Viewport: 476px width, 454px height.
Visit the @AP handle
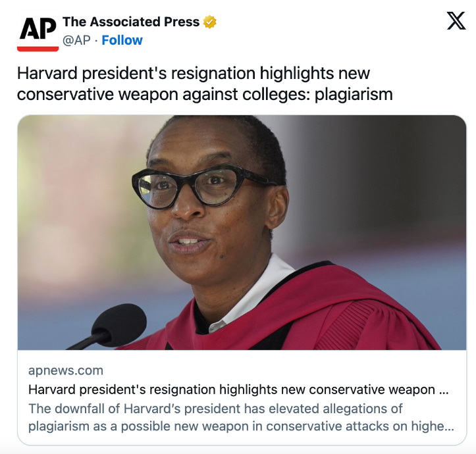coord(76,40)
